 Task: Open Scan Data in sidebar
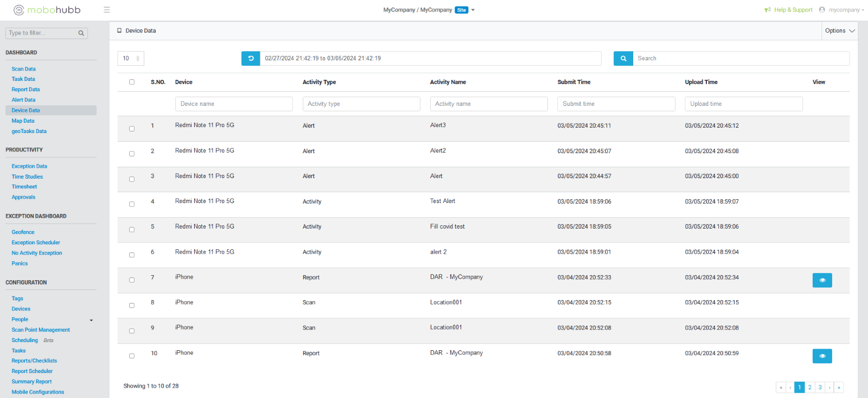[x=24, y=69]
